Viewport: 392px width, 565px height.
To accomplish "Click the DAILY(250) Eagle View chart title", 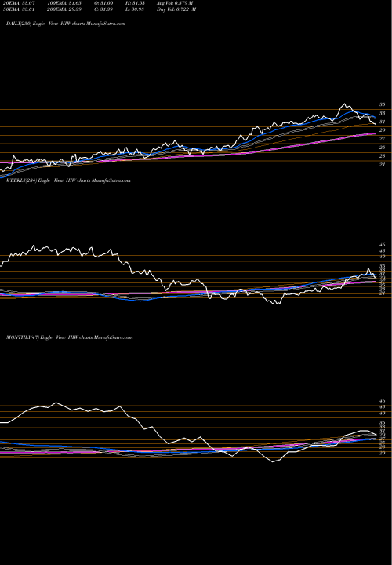I will 66,24.
